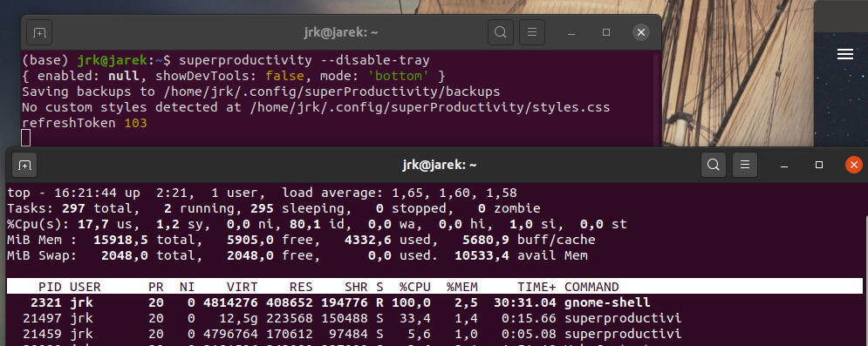868x346 pixels.
Task: Click PID 21497 in process list
Action: 42,318
